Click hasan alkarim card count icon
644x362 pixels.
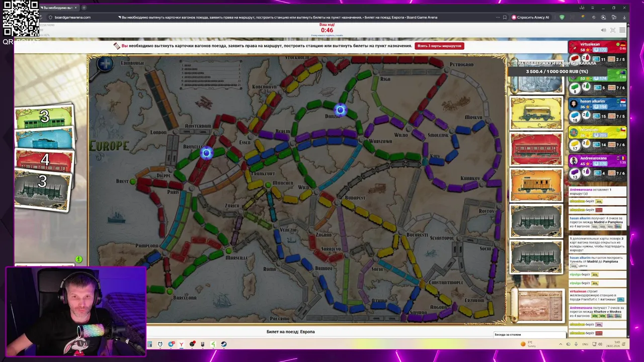click(596, 116)
